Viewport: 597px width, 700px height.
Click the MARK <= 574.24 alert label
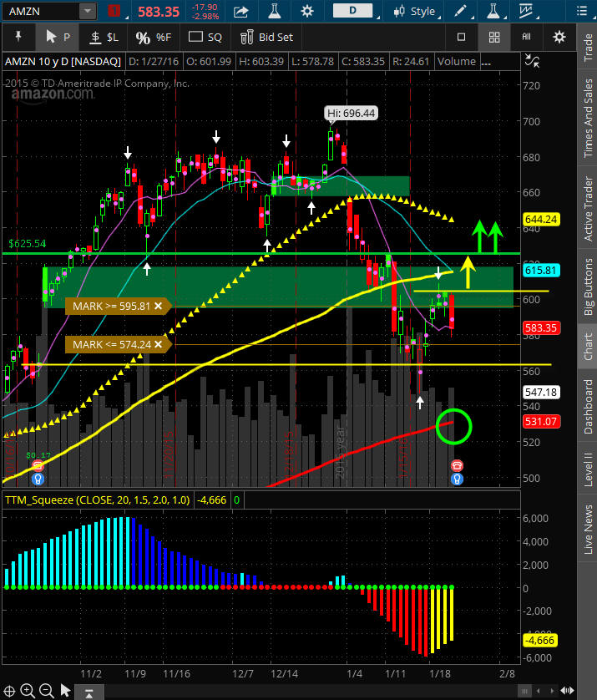tap(111, 345)
